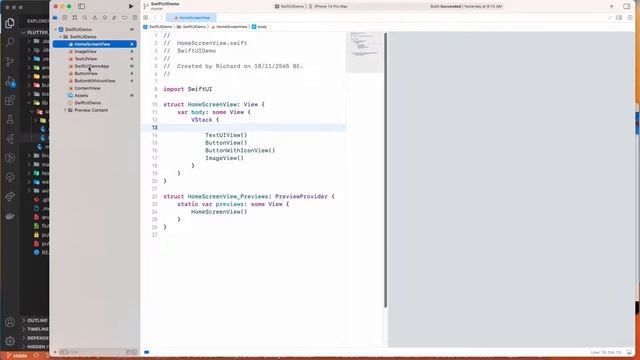Open the Issue navigator warning icon
Image resolution: width=640 pixels, height=360 pixels.
(x=95, y=18)
